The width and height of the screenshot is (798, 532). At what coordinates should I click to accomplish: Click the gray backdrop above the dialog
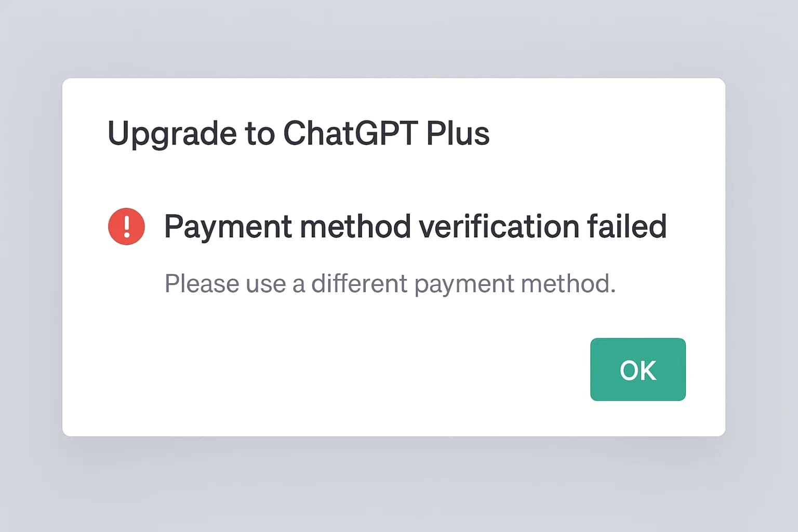click(x=399, y=39)
